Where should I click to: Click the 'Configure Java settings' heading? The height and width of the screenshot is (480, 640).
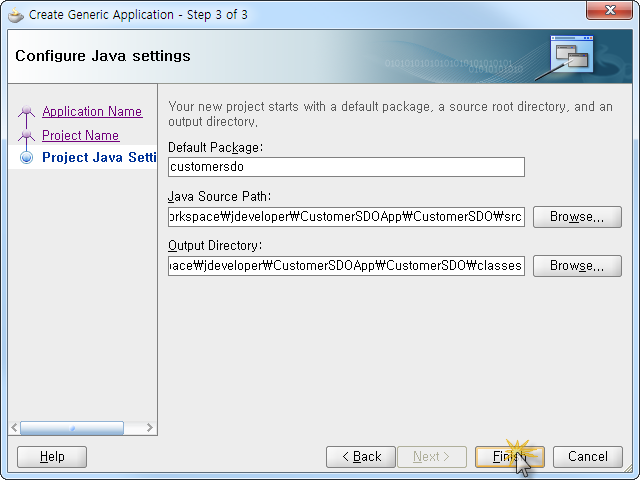[x=103, y=56]
